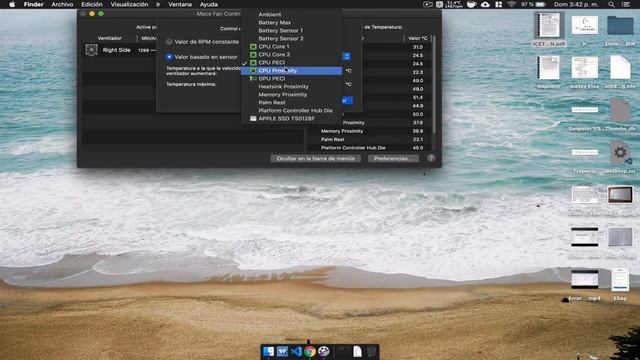Click the Ventilador column header
This screenshot has width=640, height=360.
109,38
